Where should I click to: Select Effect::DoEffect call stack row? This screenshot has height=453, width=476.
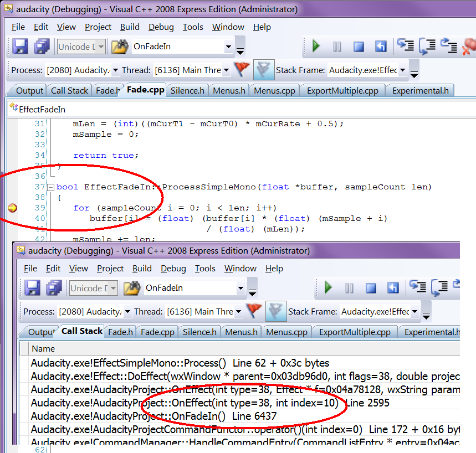(x=245, y=376)
